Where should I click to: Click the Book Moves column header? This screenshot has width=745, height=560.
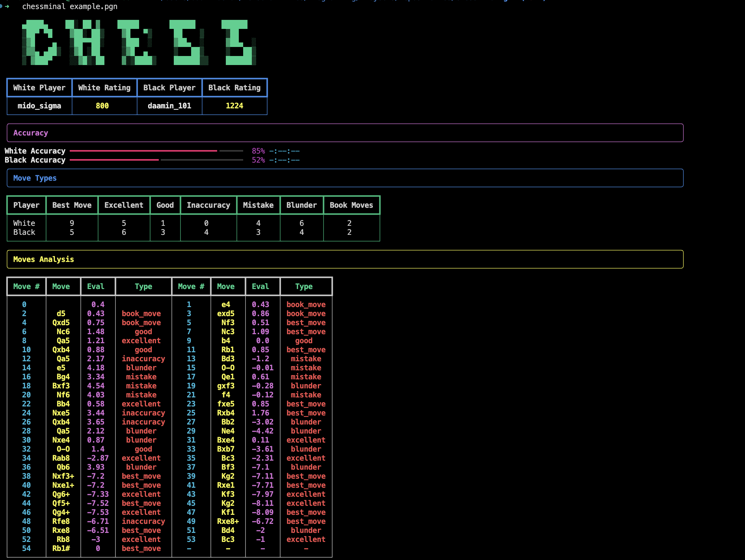tap(352, 205)
